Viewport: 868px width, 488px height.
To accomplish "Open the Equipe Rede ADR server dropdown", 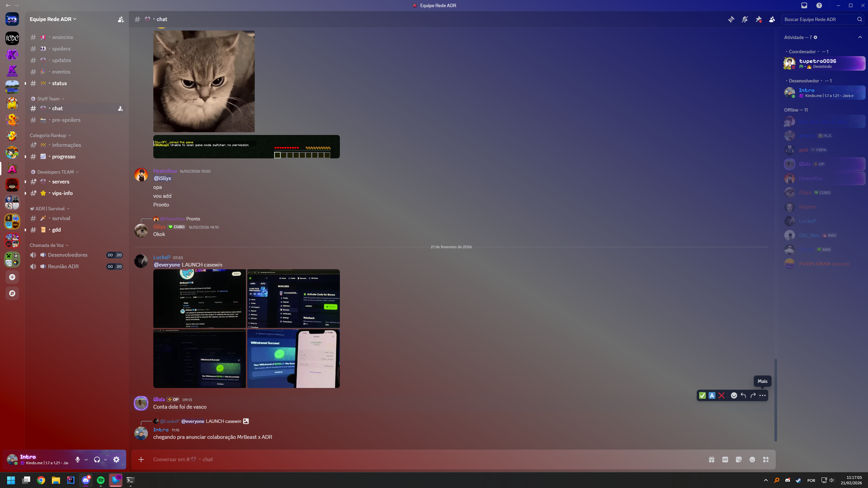I will tap(53, 19).
